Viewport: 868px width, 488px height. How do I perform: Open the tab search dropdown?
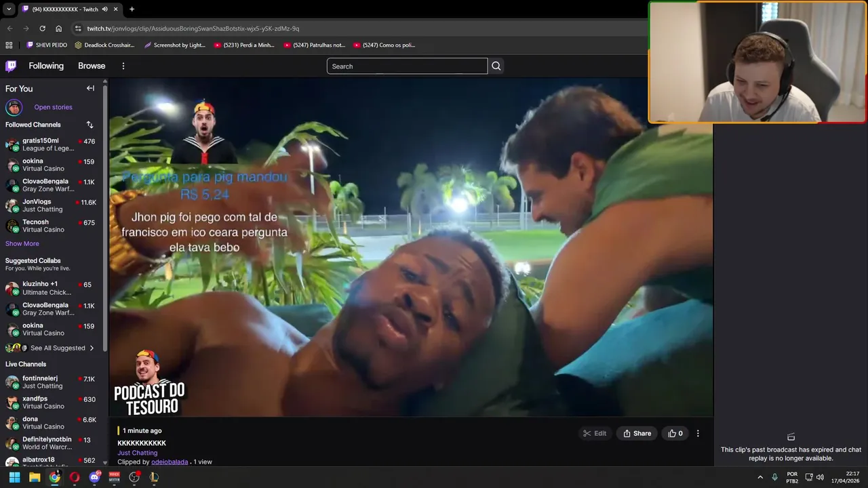pos(8,9)
